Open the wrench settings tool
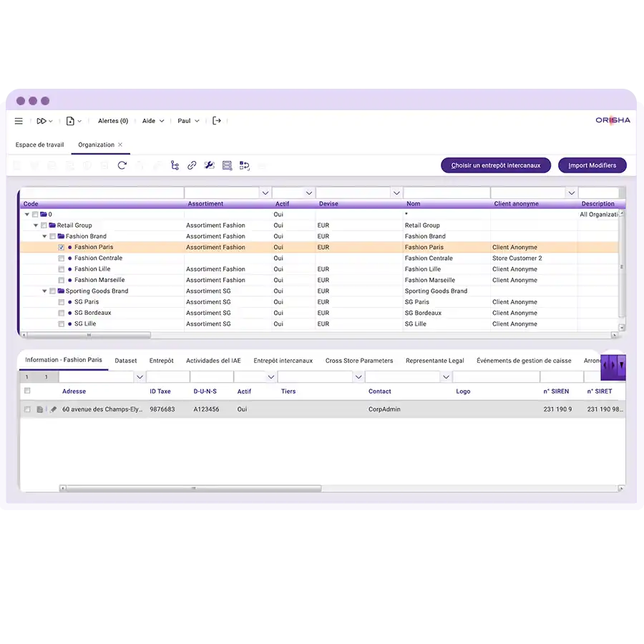 click(209, 165)
